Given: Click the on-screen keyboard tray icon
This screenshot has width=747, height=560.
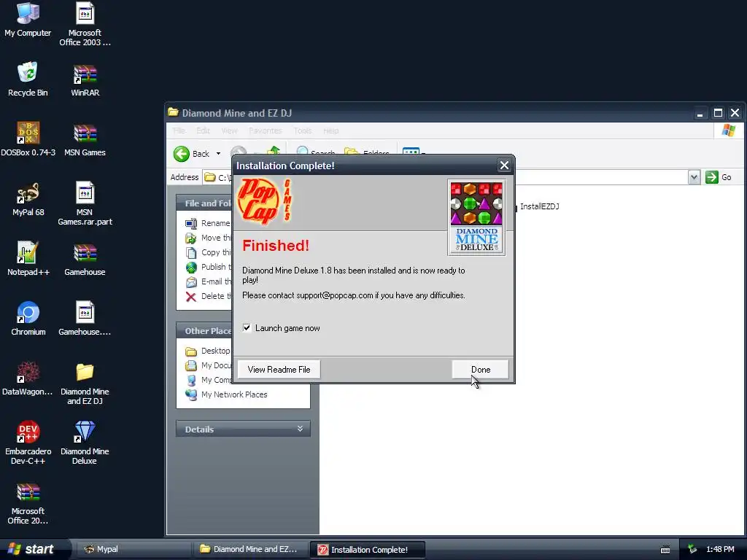Looking at the screenshot, I should point(665,550).
